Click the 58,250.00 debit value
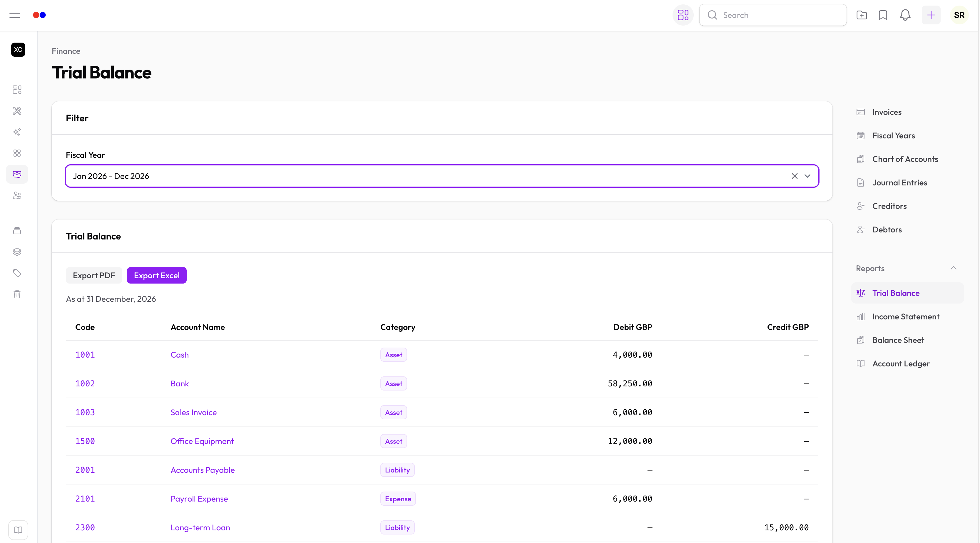980x543 pixels. (630, 384)
